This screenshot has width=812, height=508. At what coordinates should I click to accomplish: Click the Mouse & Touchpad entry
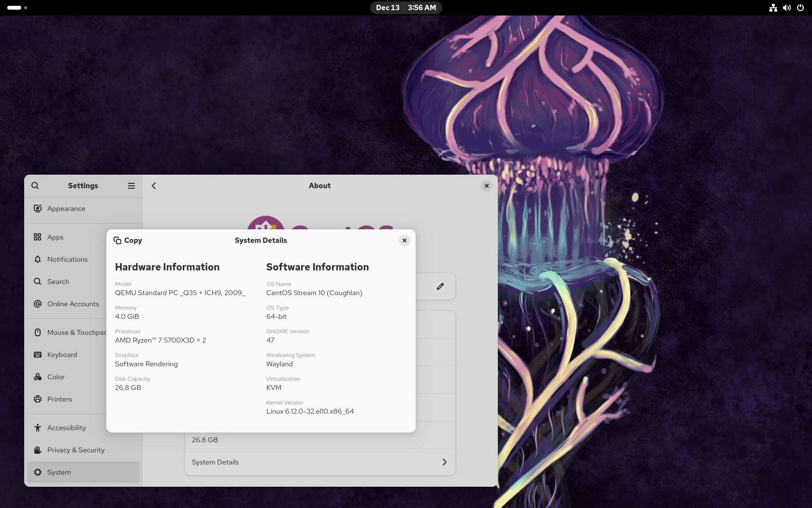click(38, 332)
